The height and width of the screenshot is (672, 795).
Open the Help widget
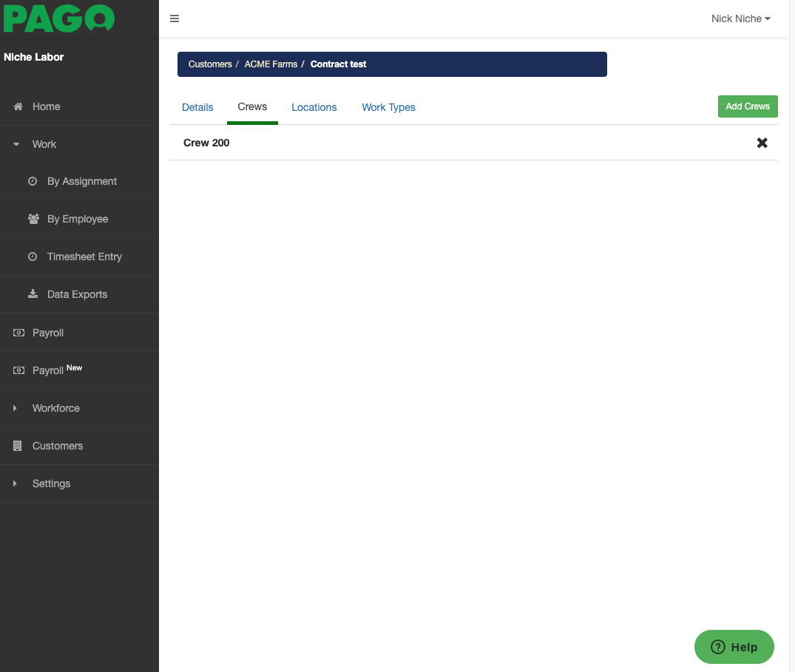734,646
